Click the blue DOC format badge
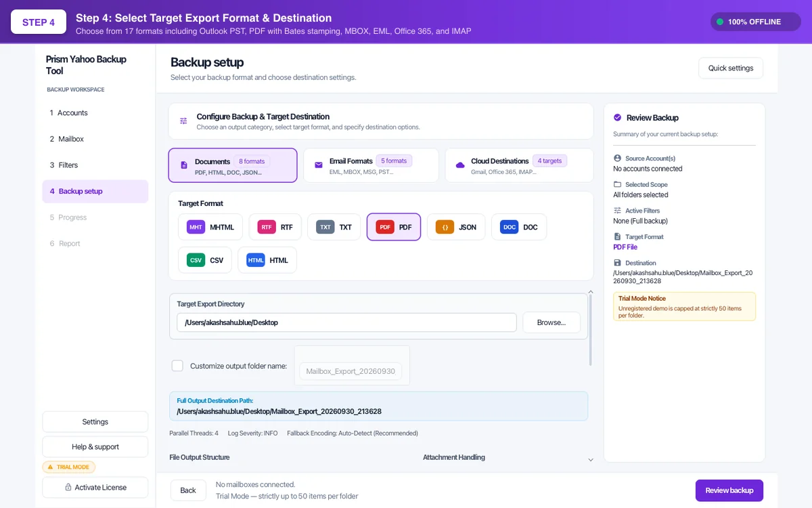 [x=510, y=227]
